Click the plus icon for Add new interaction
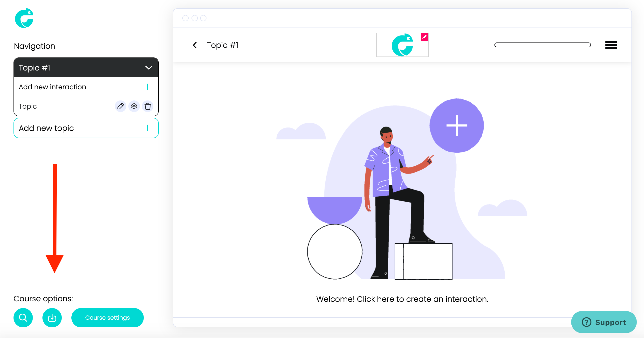This screenshot has height=338, width=644. [148, 87]
